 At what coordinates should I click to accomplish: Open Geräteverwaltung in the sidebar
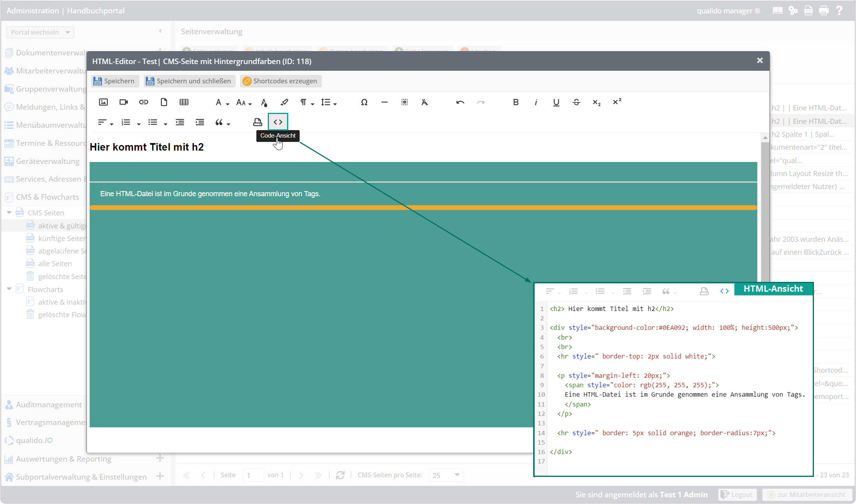click(42, 161)
